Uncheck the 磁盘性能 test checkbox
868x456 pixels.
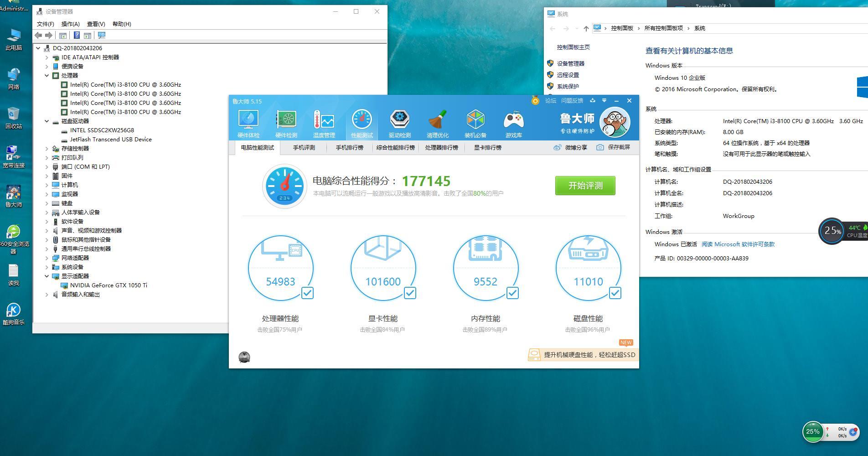tap(615, 293)
